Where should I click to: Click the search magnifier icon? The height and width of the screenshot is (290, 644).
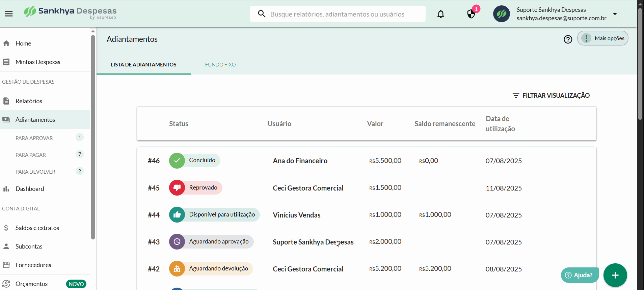coord(262,14)
